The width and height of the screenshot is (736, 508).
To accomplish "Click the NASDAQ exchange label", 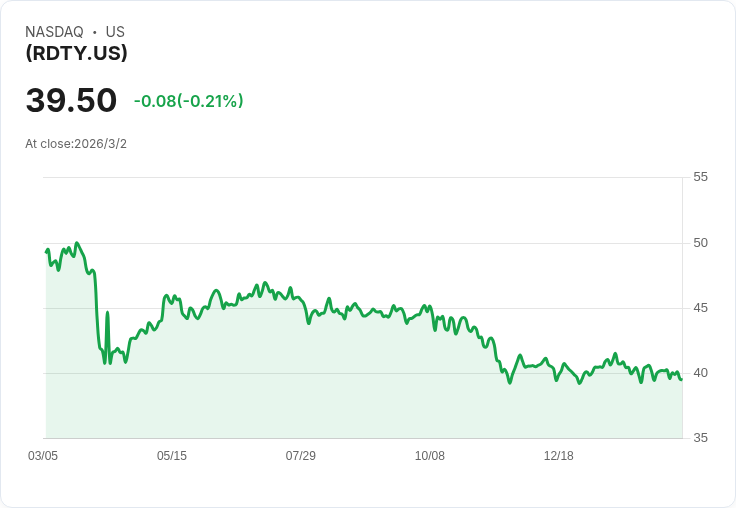I will click(54, 32).
